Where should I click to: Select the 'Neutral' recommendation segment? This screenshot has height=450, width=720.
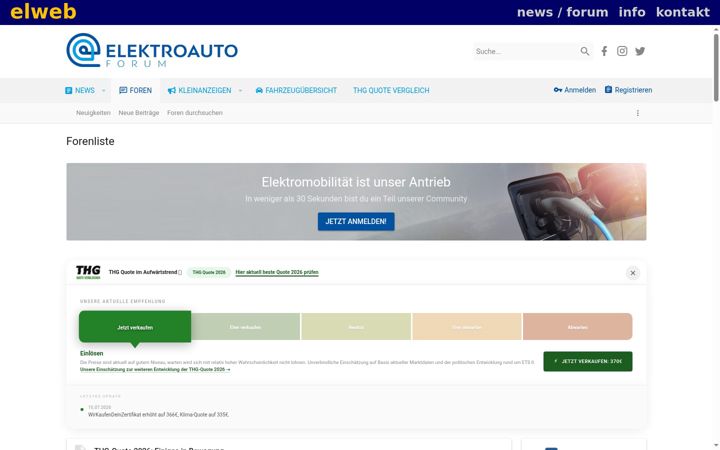[356, 327]
